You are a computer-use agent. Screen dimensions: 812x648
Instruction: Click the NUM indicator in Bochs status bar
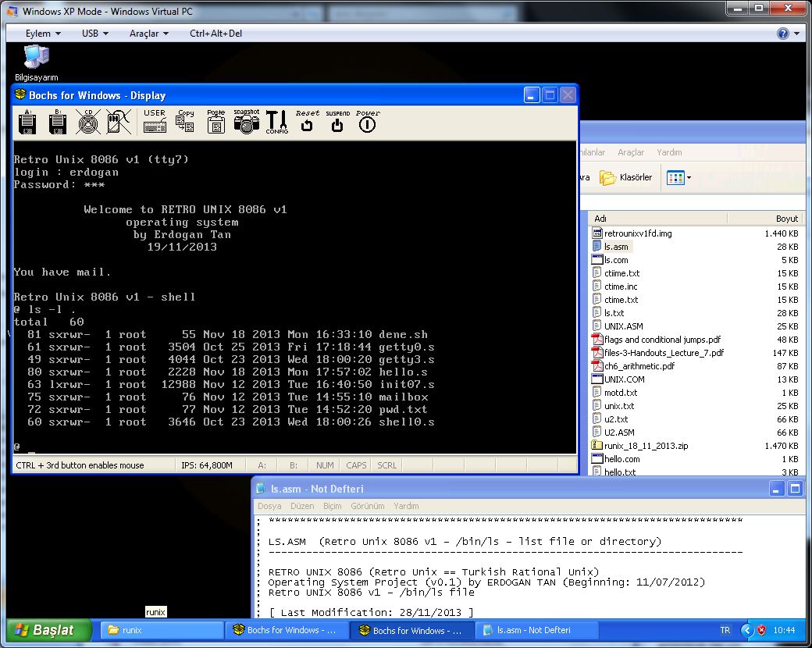coord(325,465)
